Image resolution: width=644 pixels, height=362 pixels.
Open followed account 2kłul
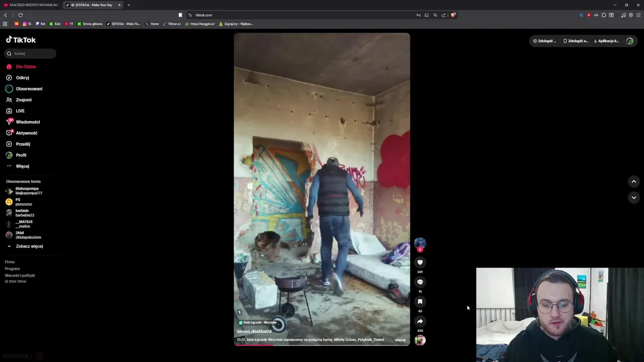point(24,235)
